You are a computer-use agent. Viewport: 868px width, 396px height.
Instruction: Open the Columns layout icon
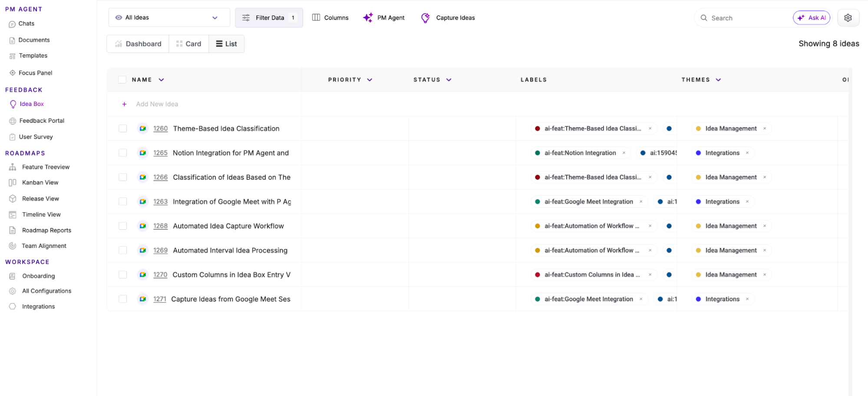[316, 17]
